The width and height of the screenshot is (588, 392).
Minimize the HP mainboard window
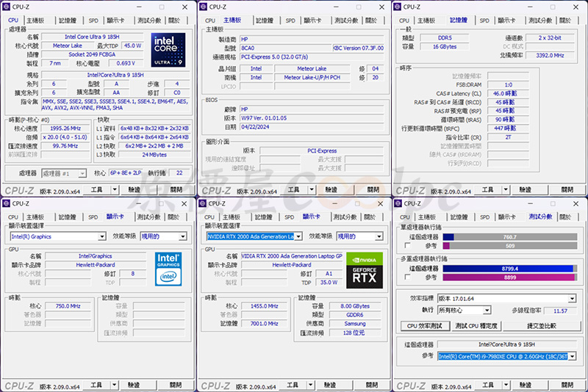[x=336, y=7]
